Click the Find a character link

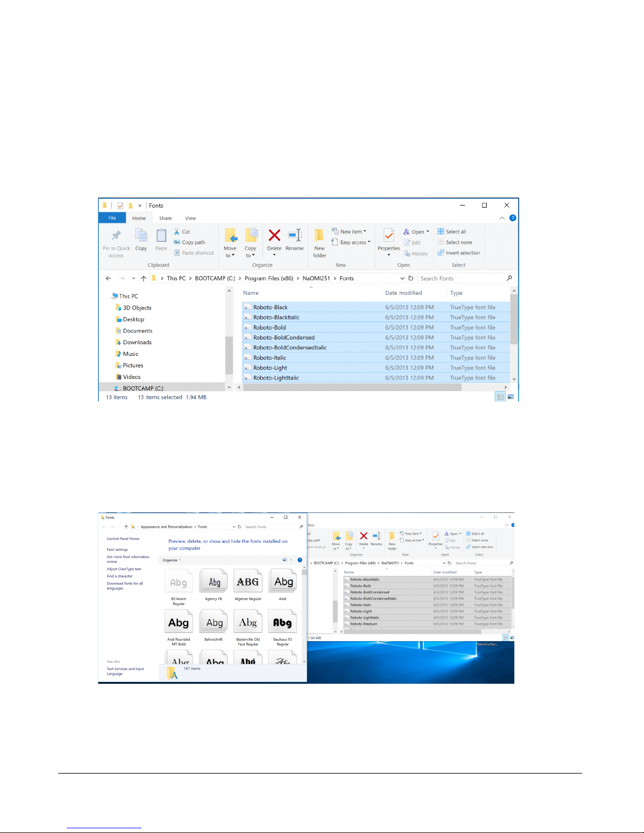120,577
